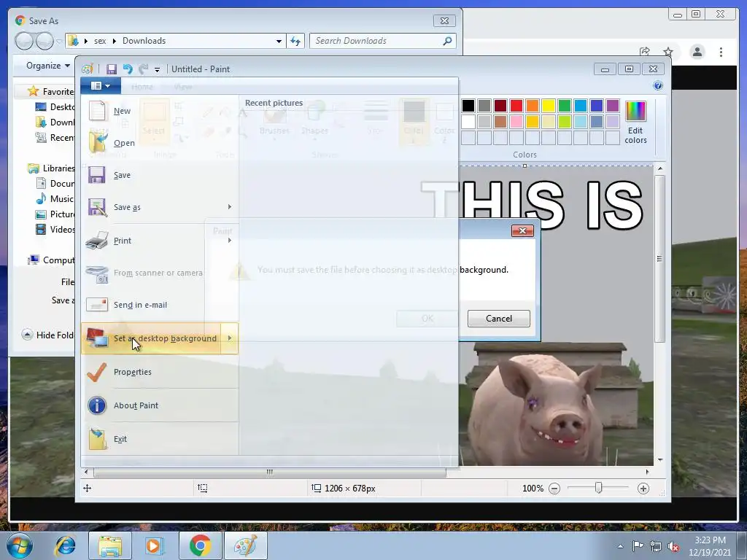The image size is (747, 560).
Task: Expand the Print submenu arrow
Action: (230, 241)
